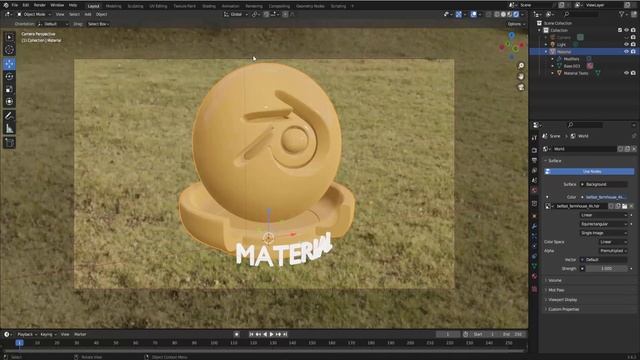Expand the Volume panel
Viewport: 640px width, 360px height.
[554, 280]
